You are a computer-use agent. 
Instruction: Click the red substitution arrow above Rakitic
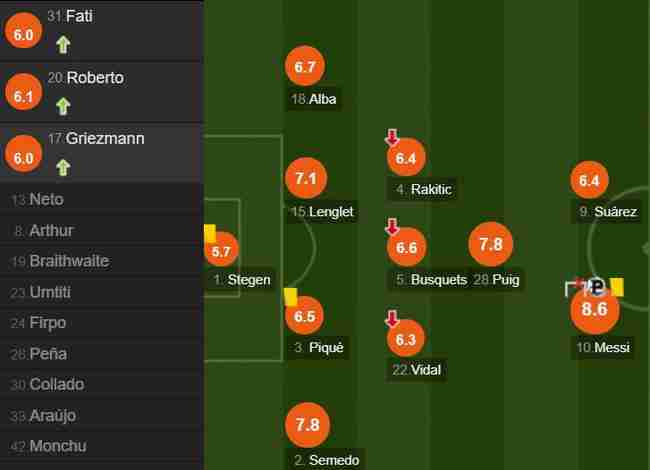(x=392, y=137)
